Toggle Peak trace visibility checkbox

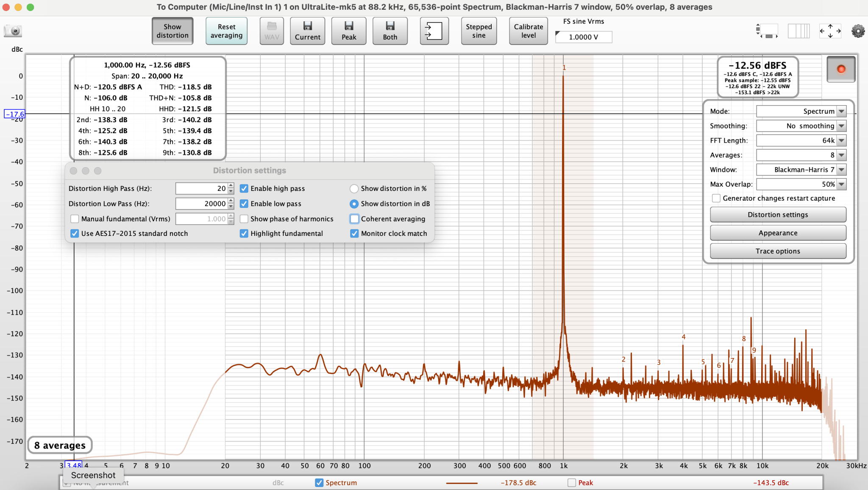572,483
